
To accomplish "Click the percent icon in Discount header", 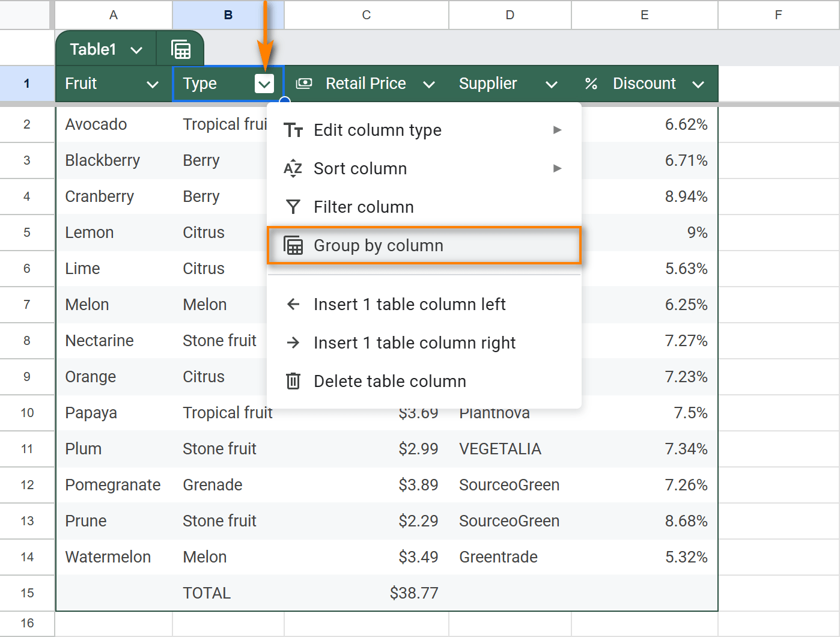I will pos(591,84).
